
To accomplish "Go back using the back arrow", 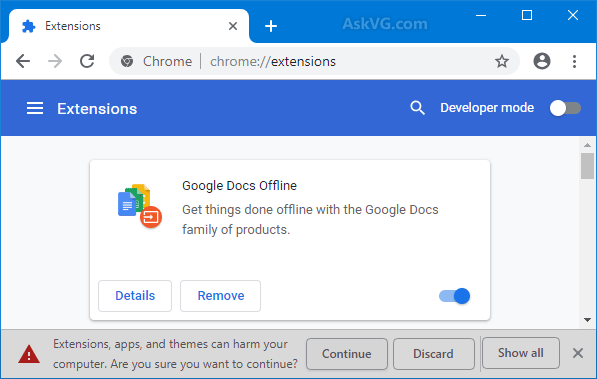I will click(x=23, y=61).
